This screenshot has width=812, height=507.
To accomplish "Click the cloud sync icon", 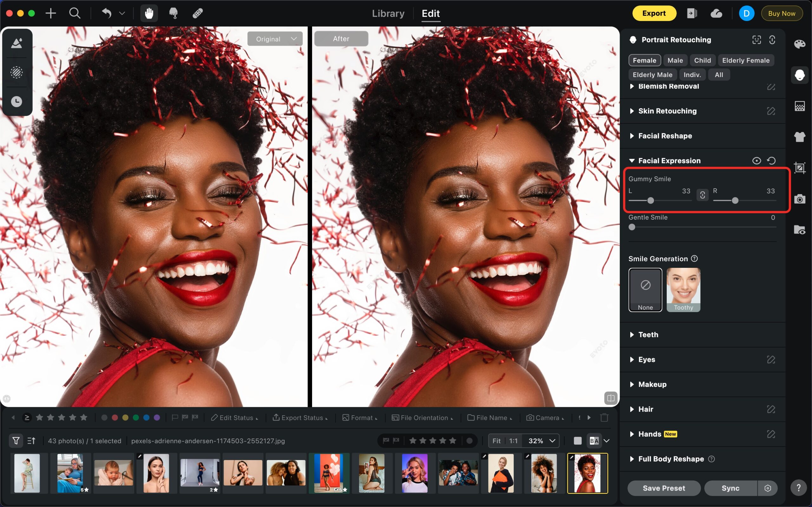I will [x=716, y=13].
